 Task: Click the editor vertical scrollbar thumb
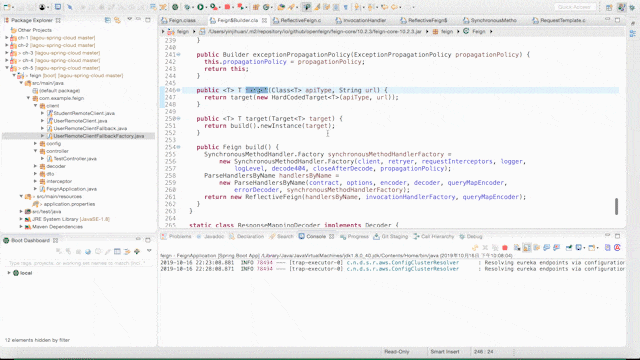[616, 206]
